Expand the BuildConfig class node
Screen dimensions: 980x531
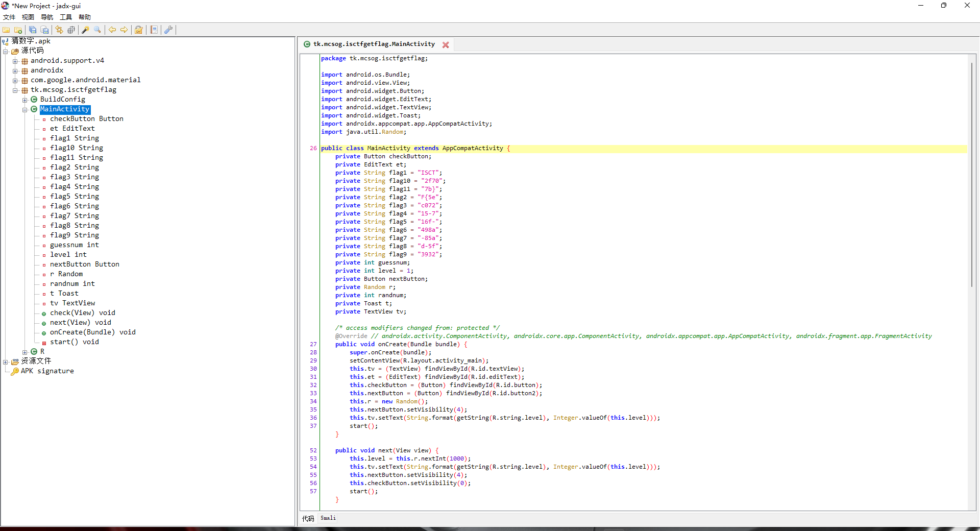click(25, 100)
